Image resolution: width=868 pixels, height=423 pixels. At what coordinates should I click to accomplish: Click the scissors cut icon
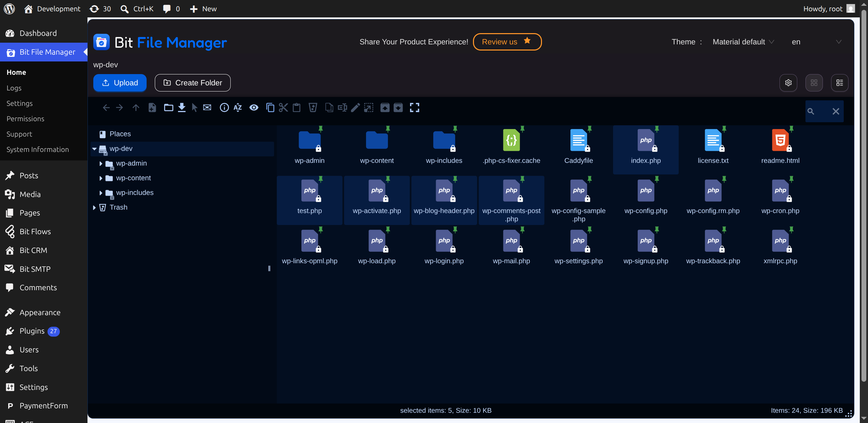(283, 108)
